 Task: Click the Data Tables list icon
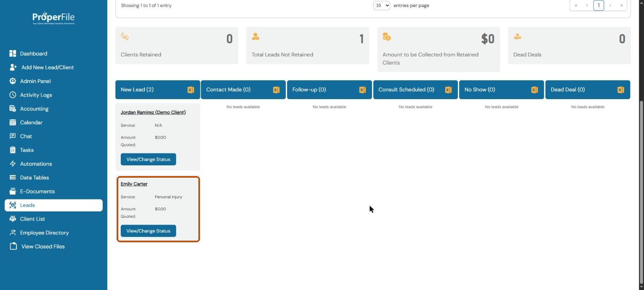13,178
